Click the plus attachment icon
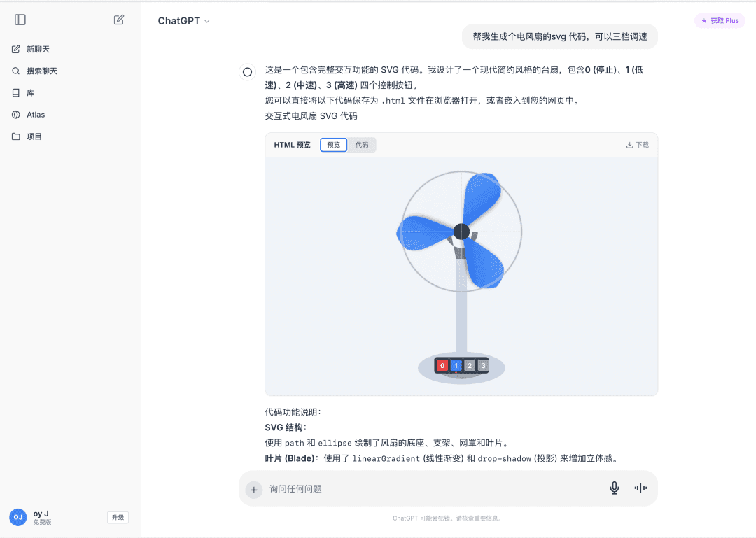Screen dimensions: 756x538 pos(253,489)
